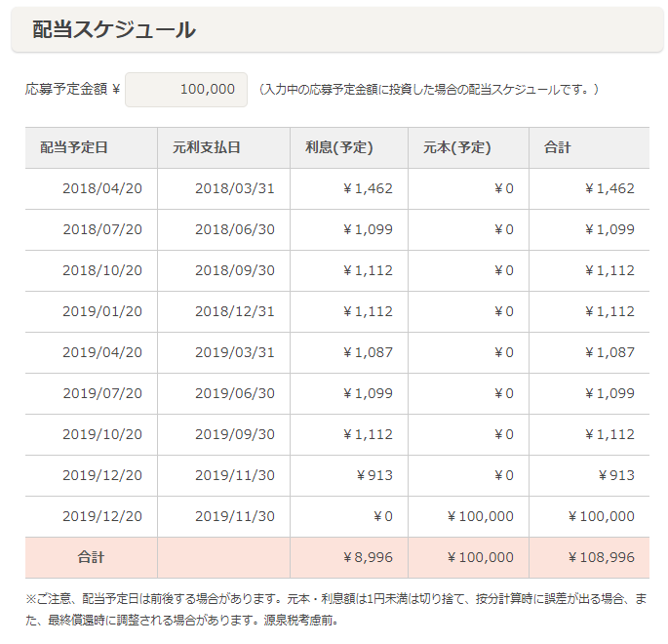The width and height of the screenshot is (668, 644).
Task: Click the date 2019/10/20
Action: pyautogui.click(x=102, y=434)
